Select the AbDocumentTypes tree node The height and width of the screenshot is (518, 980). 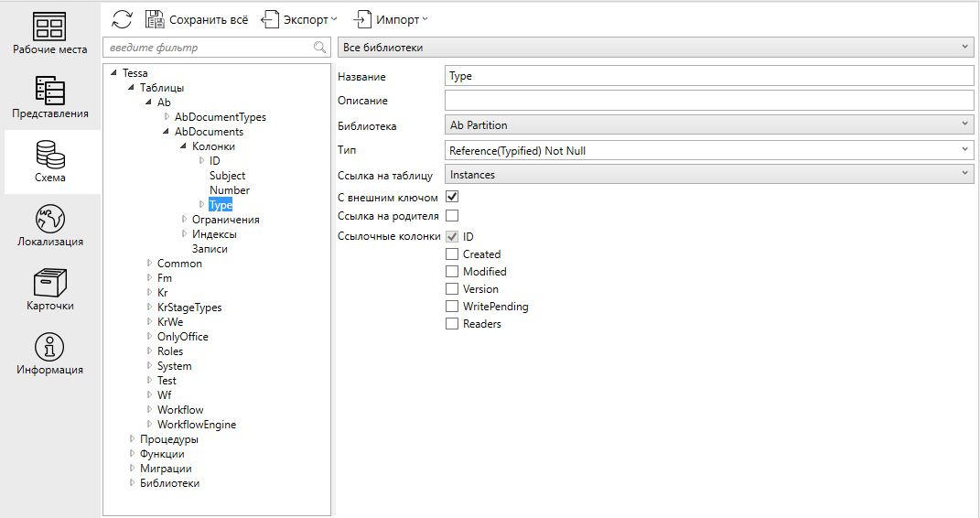click(x=220, y=117)
